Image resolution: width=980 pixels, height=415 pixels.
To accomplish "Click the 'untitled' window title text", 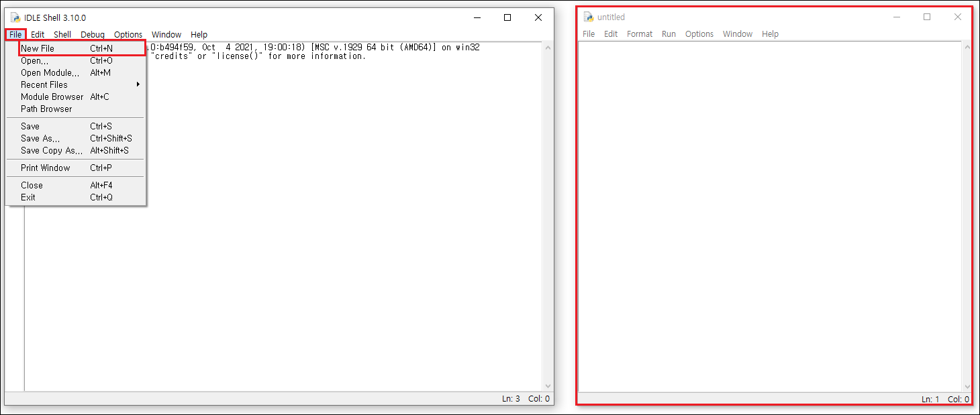I will (x=611, y=17).
